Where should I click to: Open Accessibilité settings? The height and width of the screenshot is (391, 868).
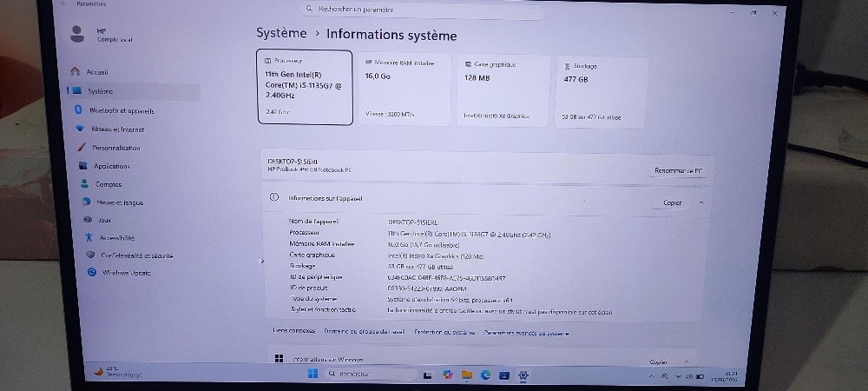point(109,237)
